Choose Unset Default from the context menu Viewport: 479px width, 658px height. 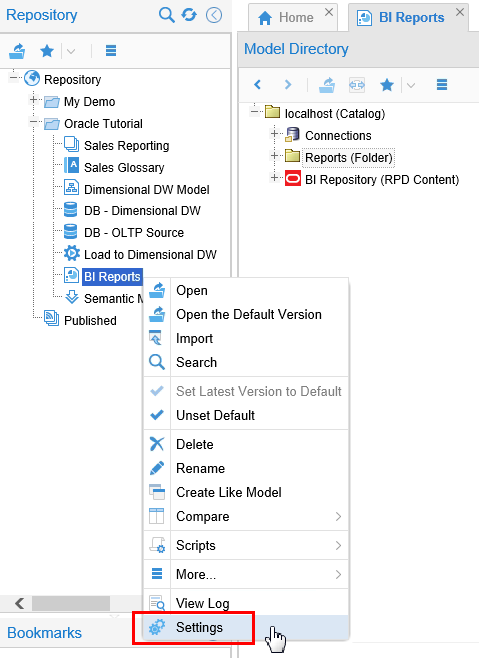(x=246, y=415)
